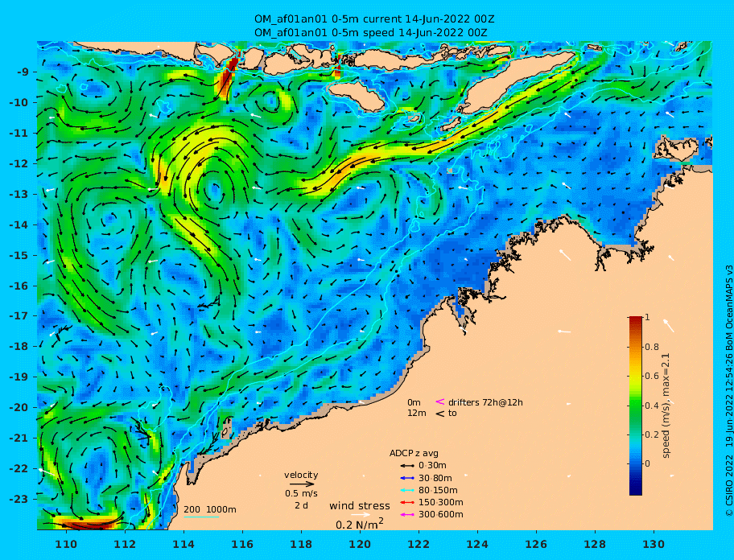Screen dimensions: 734x560
Task: Click the velocity 0.5 m/s reference arrow
Action: click(302, 484)
